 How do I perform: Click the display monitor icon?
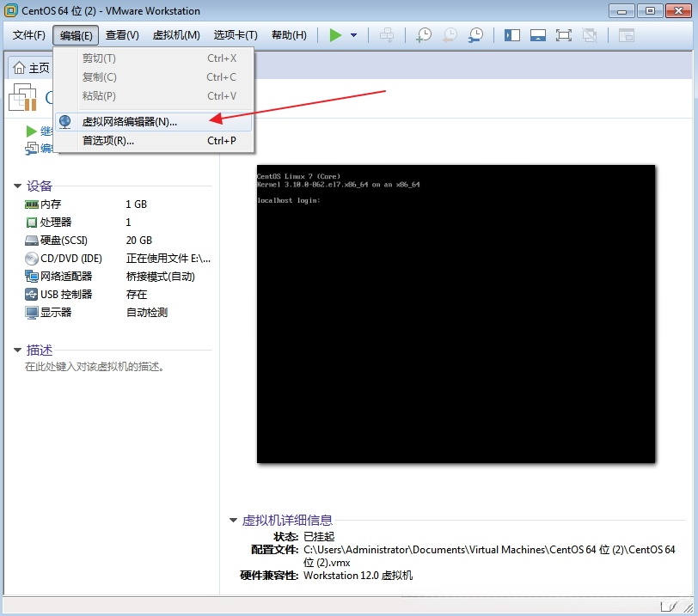31,313
